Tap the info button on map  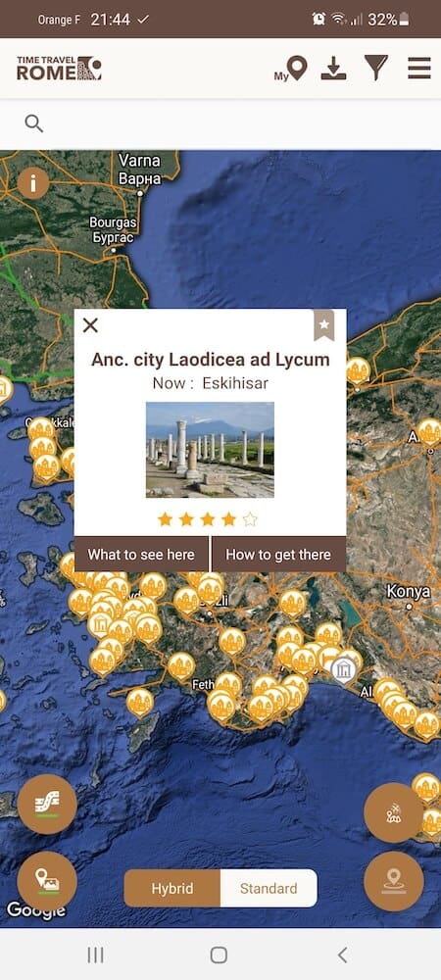tap(33, 183)
